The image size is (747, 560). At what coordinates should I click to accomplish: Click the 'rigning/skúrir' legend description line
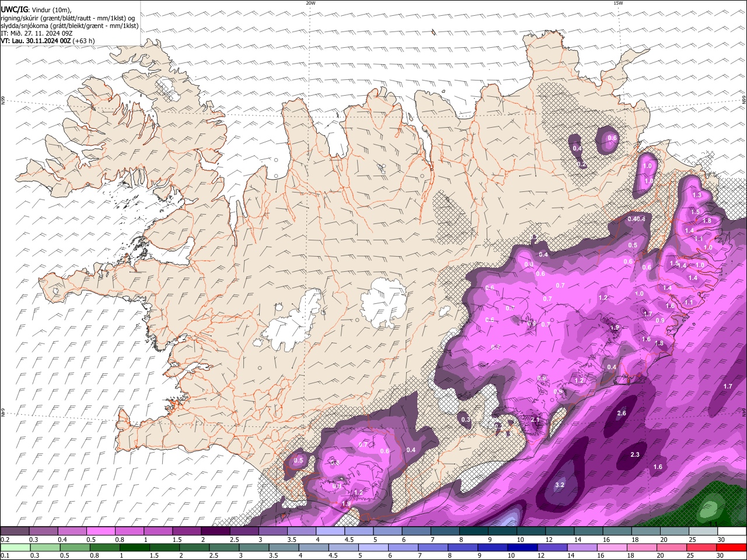tap(68, 17)
